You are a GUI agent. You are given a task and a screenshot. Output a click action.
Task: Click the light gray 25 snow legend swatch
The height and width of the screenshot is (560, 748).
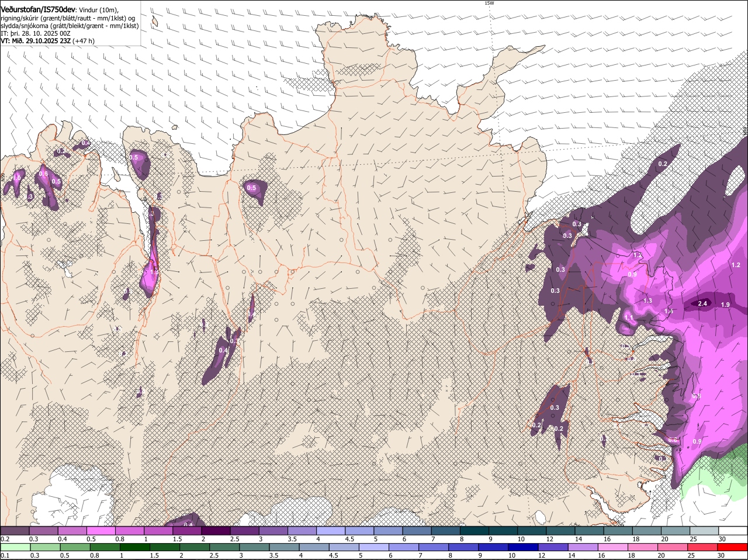point(705,531)
